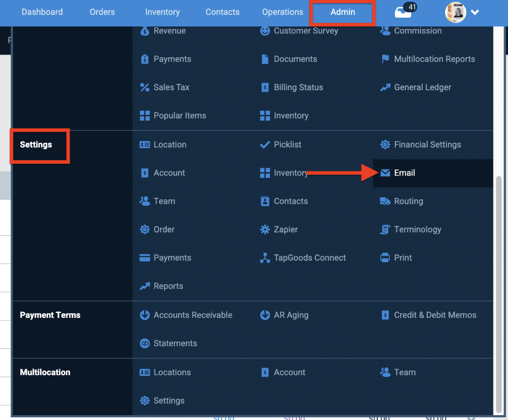Open Multilocation Account settings
The image size is (508, 420).
(x=289, y=372)
